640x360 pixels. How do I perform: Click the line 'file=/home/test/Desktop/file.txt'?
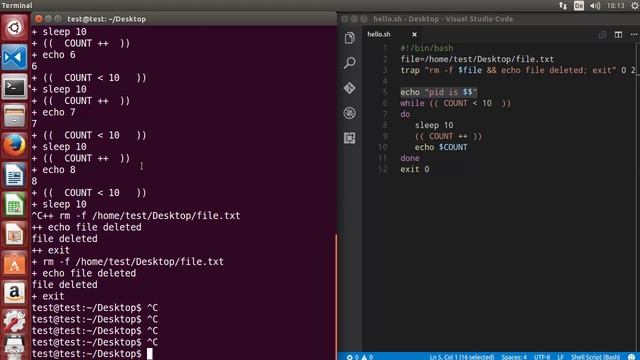(x=477, y=59)
